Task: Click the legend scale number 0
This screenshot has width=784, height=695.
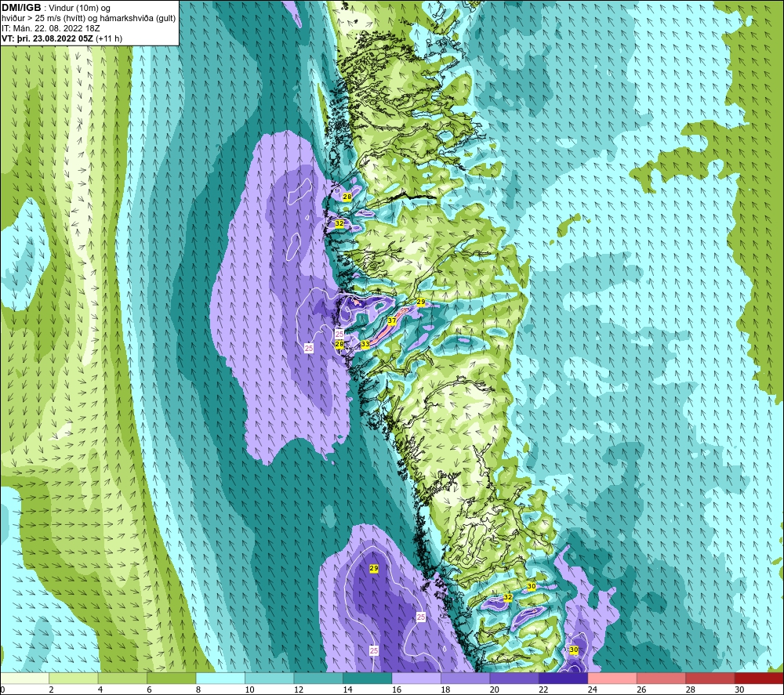Action: pyautogui.click(x=2, y=690)
